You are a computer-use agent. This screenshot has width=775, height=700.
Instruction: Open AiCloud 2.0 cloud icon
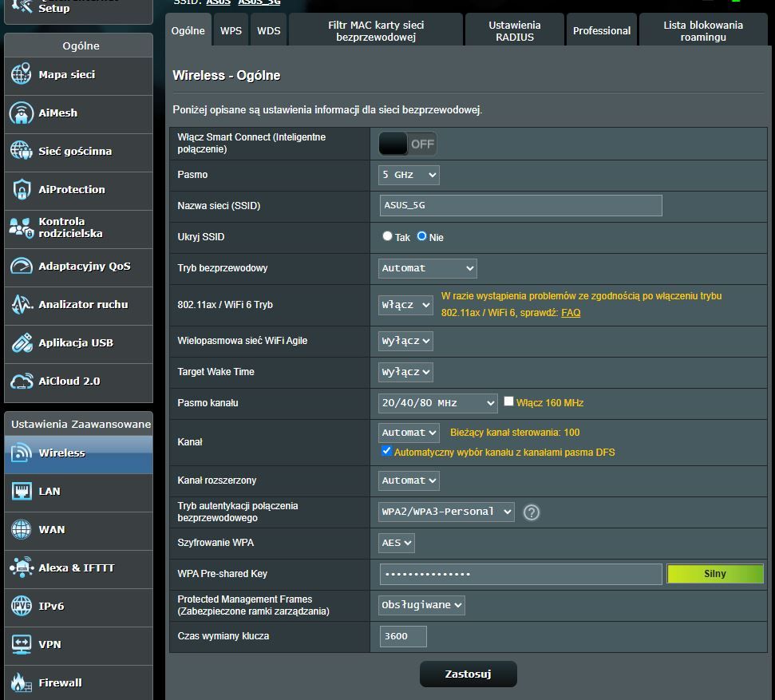[x=22, y=382]
